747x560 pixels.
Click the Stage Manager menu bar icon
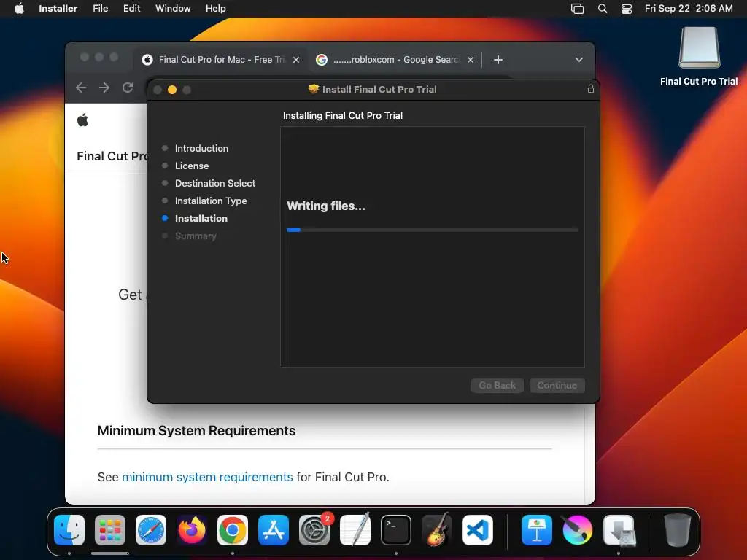tap(578, 9)
